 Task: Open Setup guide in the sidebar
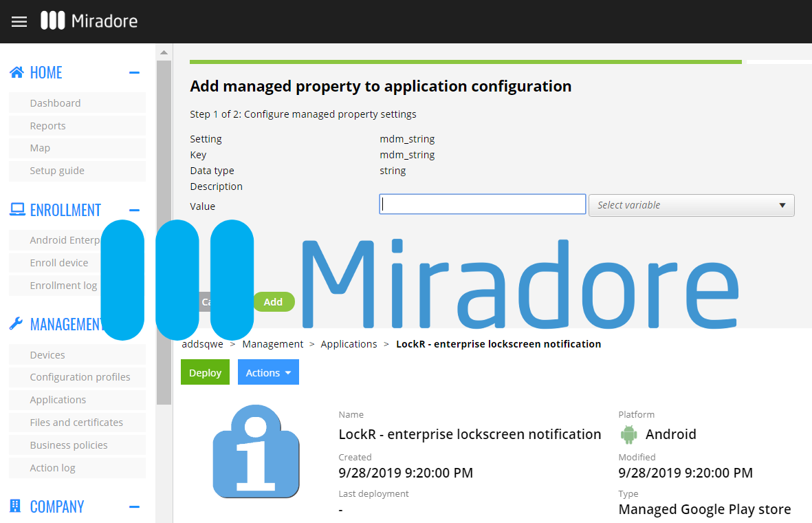pos(77,171)
